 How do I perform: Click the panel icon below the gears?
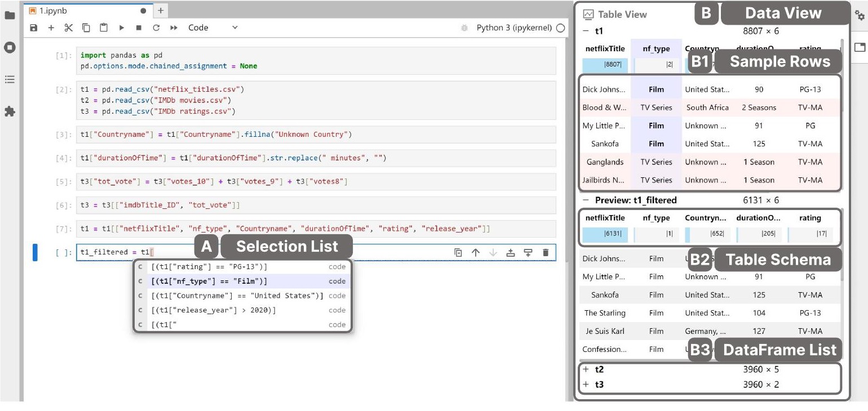[x=860, y=47]
